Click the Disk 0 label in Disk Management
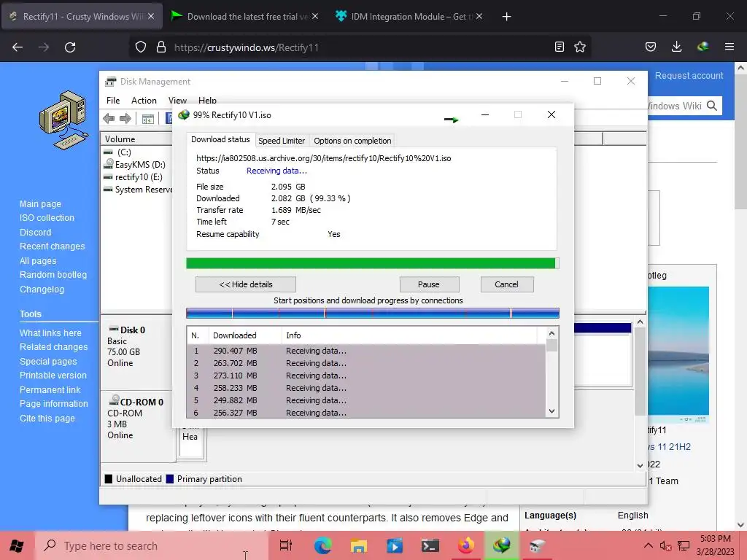This screenshot has width=747, height=560. (133, 330)
